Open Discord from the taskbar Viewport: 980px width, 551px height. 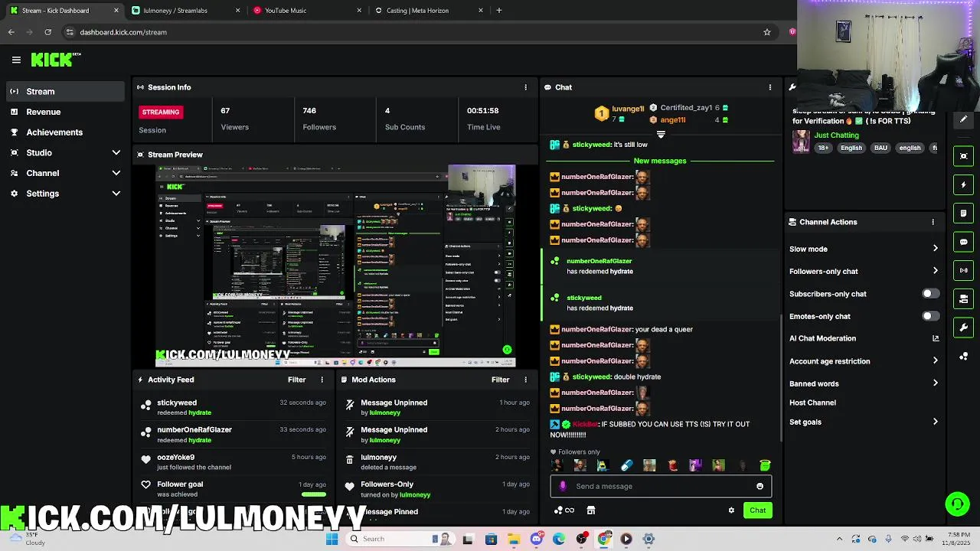point(537,539)
